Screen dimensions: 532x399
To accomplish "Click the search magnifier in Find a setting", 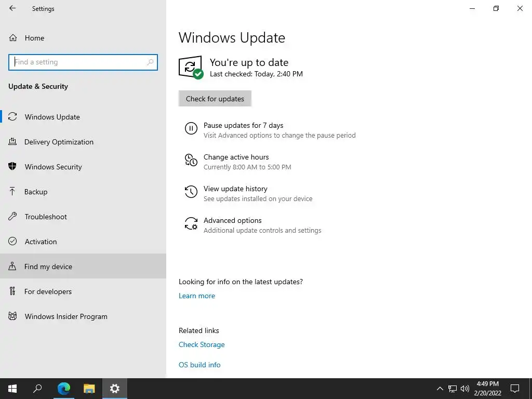I will [x=150, y=62].
